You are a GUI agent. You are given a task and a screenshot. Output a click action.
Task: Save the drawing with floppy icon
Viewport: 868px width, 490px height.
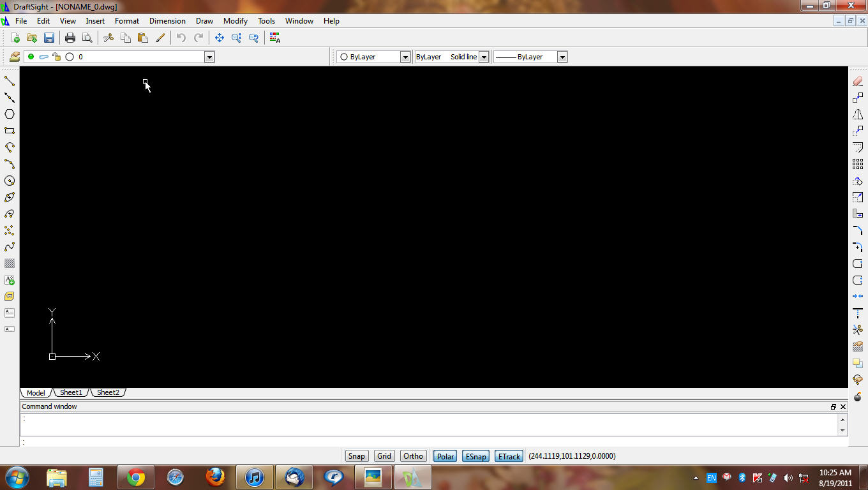(49, 38)
